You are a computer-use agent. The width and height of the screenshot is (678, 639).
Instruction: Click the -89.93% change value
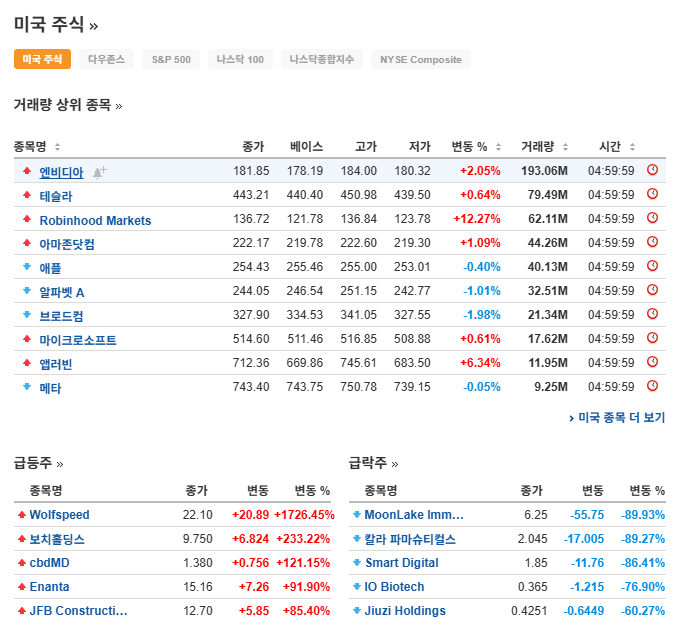click(643, 514)
